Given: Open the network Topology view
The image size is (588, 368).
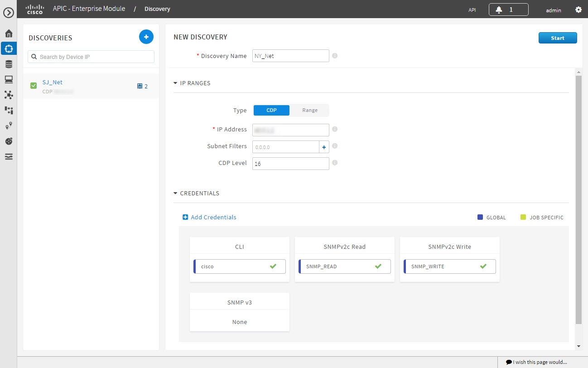Looking at the screenshot, I should (x=9, y=95).
